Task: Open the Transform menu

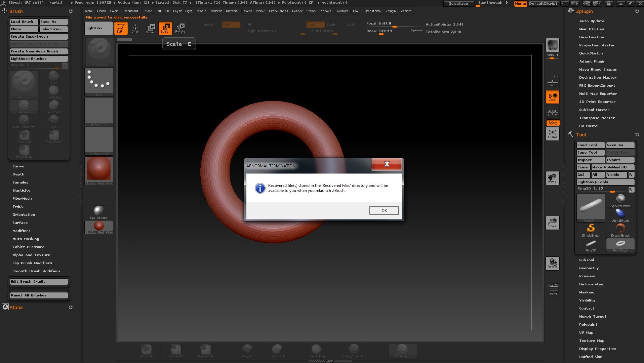Action: [372, 11]
